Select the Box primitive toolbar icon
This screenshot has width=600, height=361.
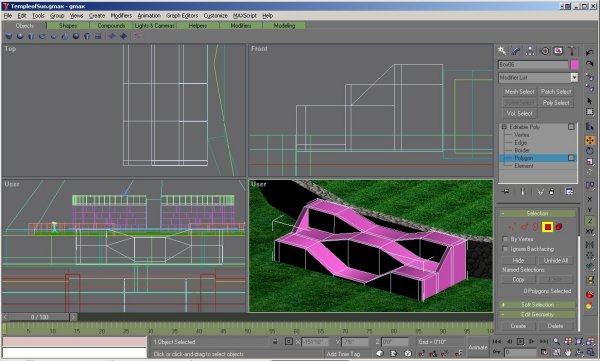(x=9, y=36)
